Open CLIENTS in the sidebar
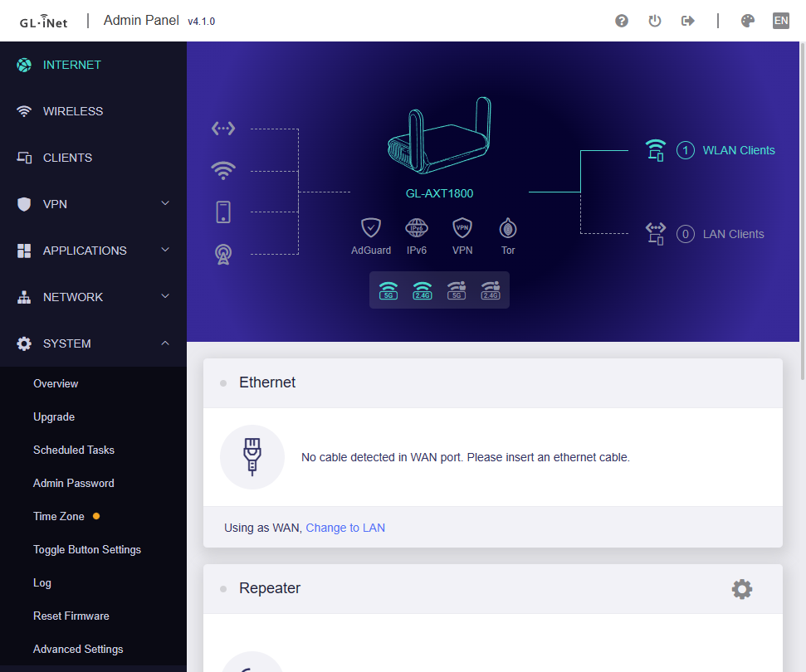 click(x=93, y=158)
